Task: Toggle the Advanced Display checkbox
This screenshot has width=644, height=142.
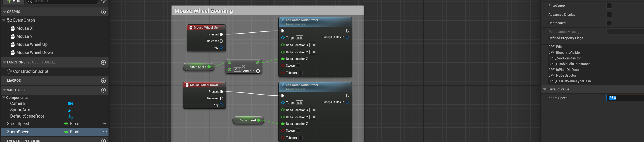Action: click(609, 14)
